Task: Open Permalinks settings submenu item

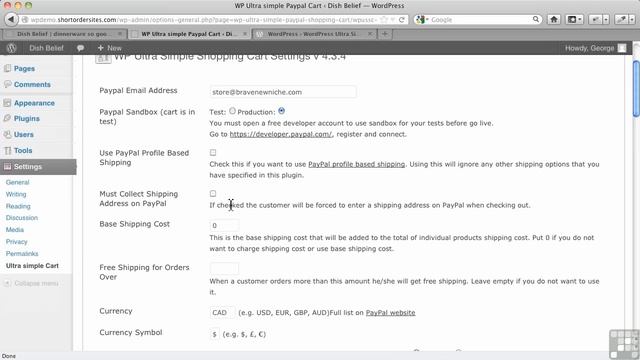Action: 22,253
